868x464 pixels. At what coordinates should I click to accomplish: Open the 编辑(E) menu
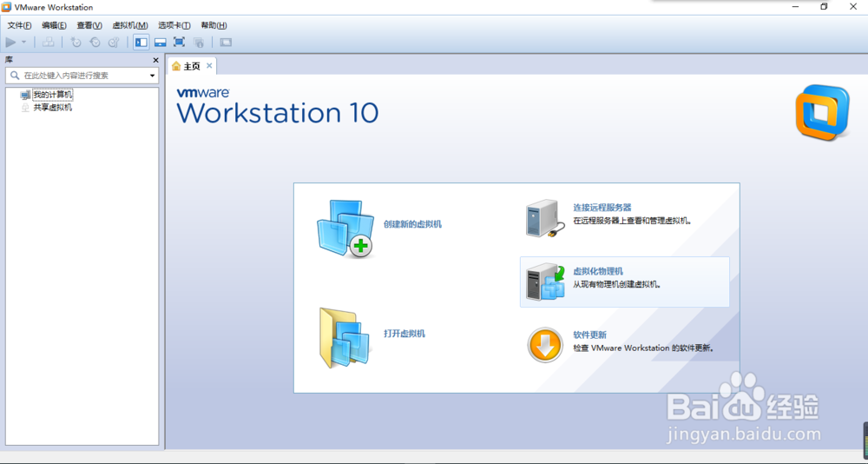point(54,25)
